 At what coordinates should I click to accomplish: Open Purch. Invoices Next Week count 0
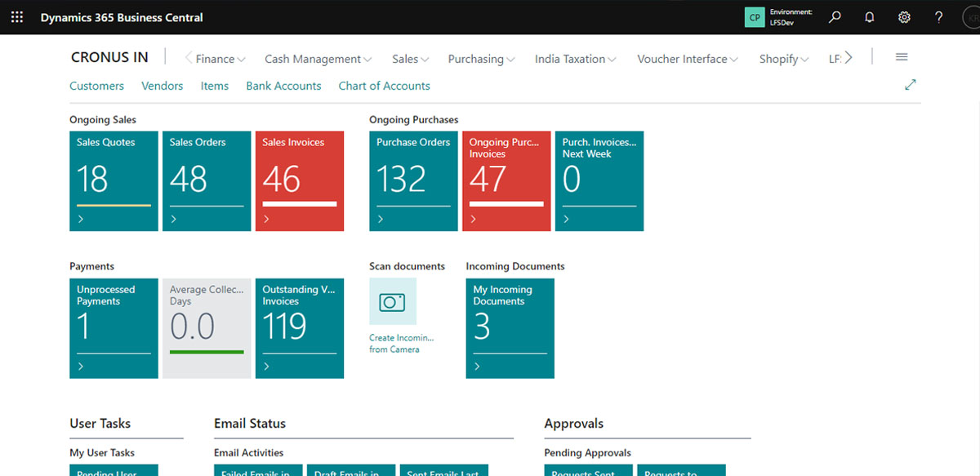pyautogui.click(x=572, y=179)
